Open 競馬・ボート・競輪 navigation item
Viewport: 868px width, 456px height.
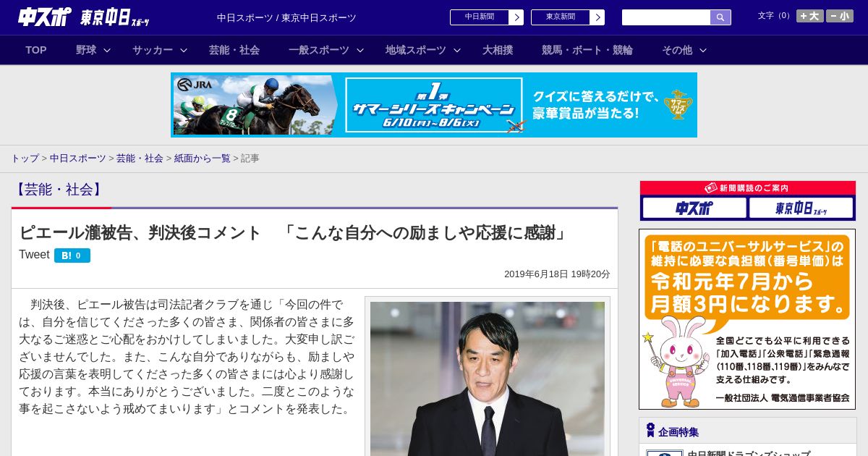587,50
